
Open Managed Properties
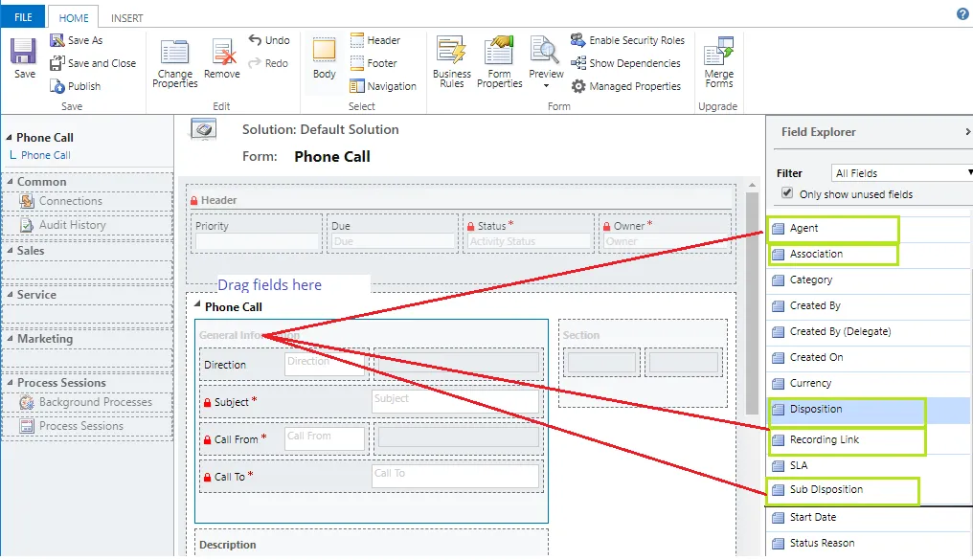(x=625, y=86)
